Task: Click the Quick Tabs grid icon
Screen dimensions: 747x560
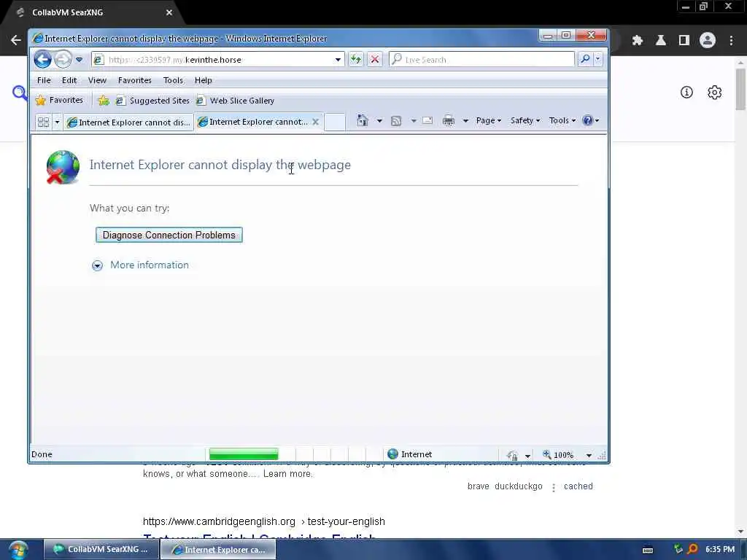Action: click(x=43, y=122)
